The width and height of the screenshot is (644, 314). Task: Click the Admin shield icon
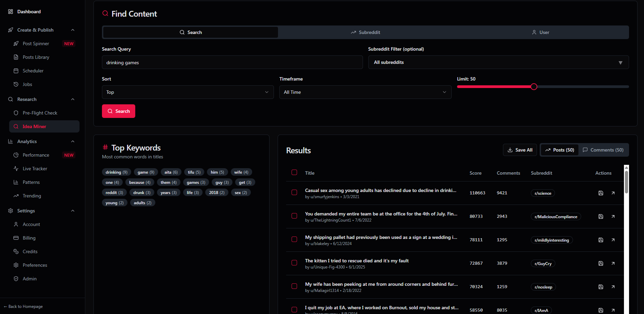coord(16,279)
